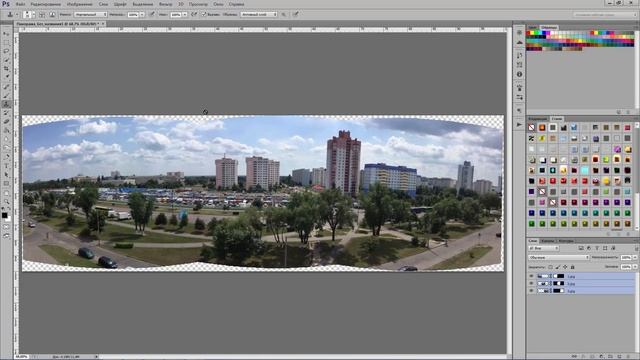Open the Окно menu
The image size is (640, 360).
[218, 4]
